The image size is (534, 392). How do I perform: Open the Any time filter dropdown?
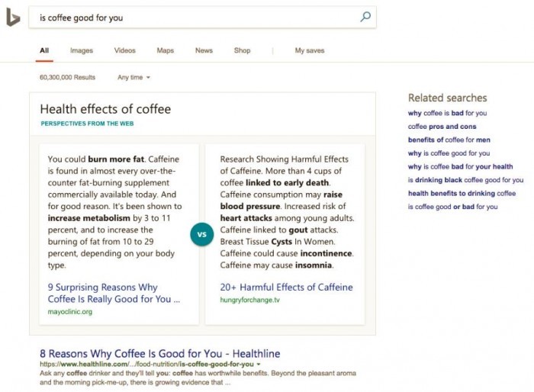point(133,77)
